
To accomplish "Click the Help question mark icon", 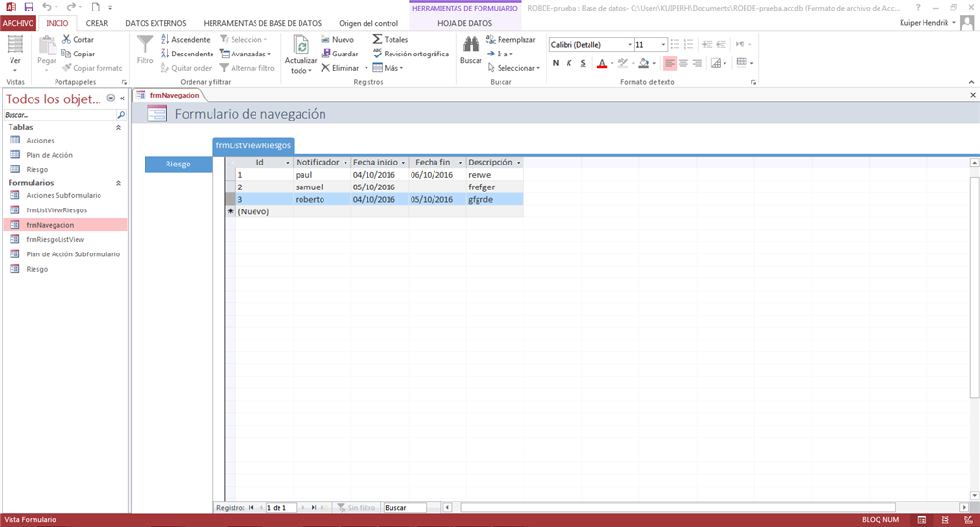I will coord(918,8).
